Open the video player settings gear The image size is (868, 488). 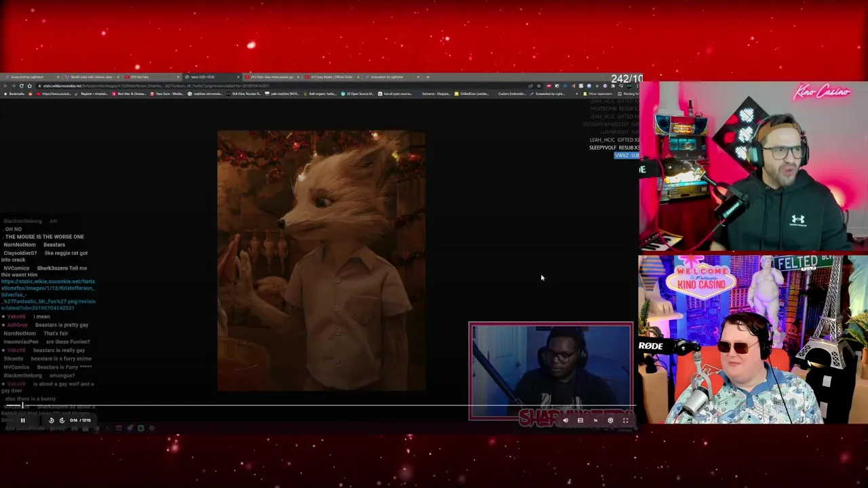(610, 420)
